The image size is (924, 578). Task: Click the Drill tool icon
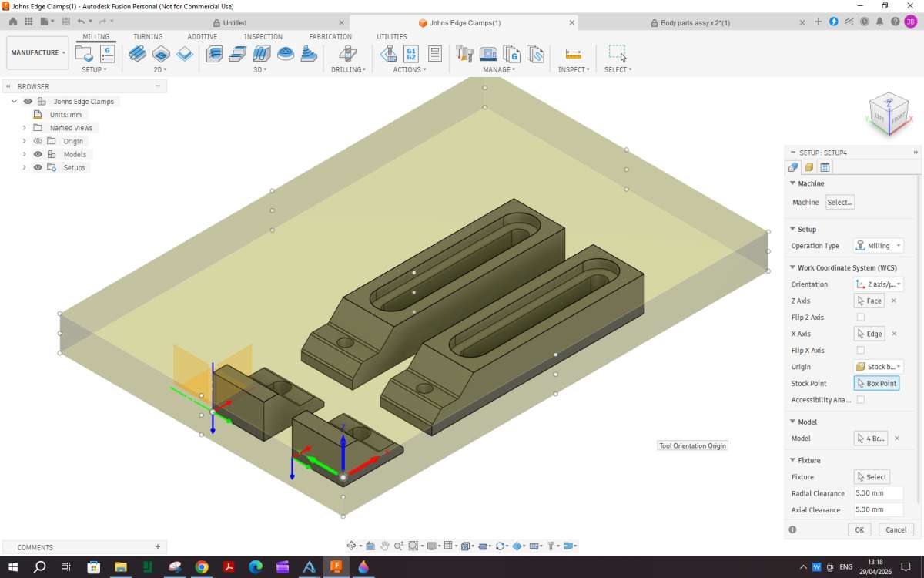[x=348, y=53]
